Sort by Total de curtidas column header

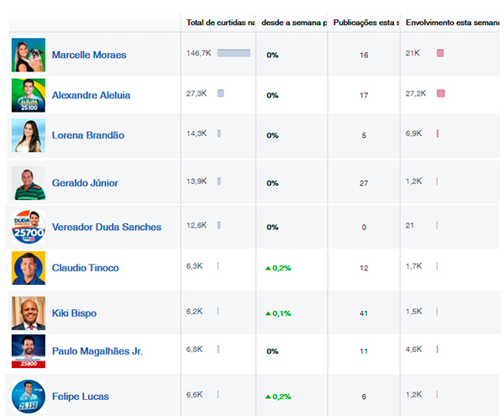point(219,22)
